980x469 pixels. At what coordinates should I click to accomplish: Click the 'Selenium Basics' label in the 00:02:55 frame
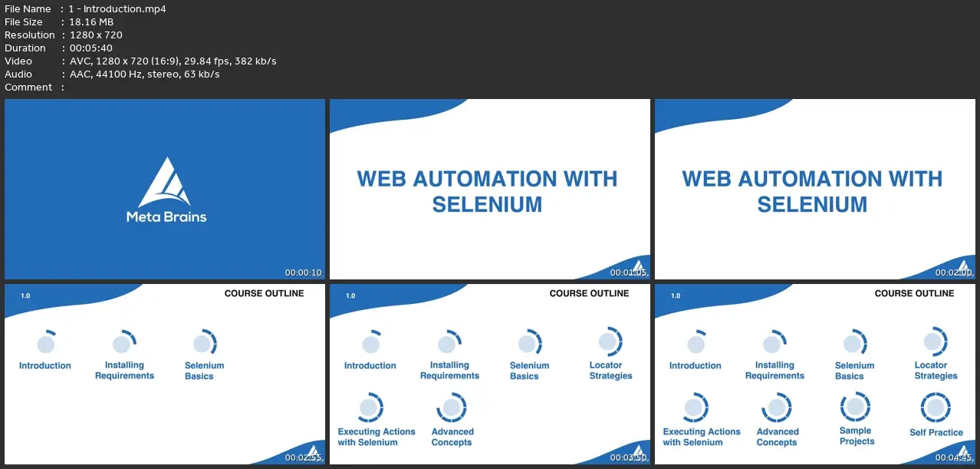pos(204,372)
